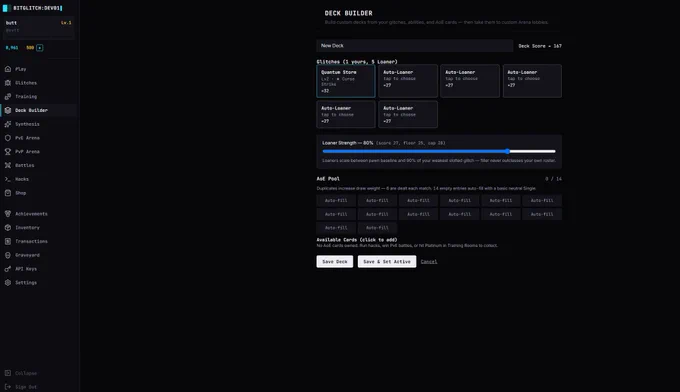The width and height of the screenshot is (680, 392).
Task: Open Training via its sidebar icon
Action: tap(8, 96)
